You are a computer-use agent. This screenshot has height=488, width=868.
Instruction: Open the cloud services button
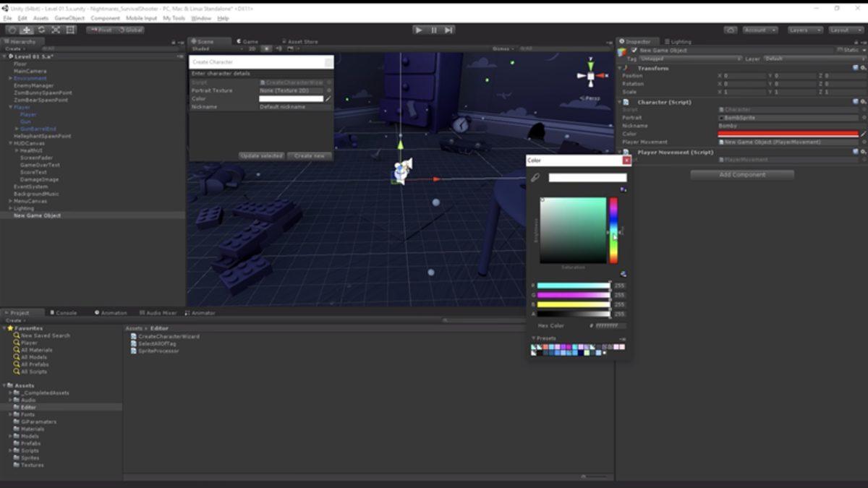[x=731, y=30]
